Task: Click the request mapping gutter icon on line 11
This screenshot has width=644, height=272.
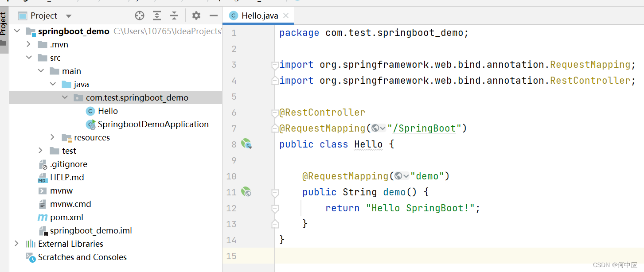Action: click(246, 191)
